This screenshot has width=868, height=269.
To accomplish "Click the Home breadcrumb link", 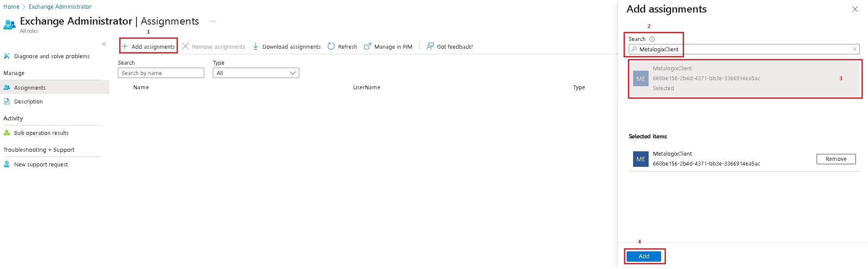I will pyautogui.click(x=11, y=6).
